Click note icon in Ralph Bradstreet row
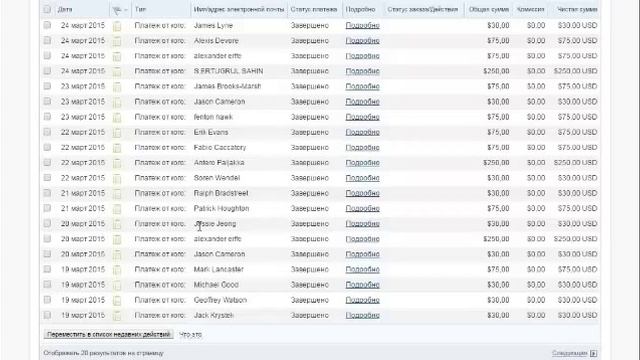Image resolution: width=640 pixels, height=360 pixels. (x=117, y=193)
